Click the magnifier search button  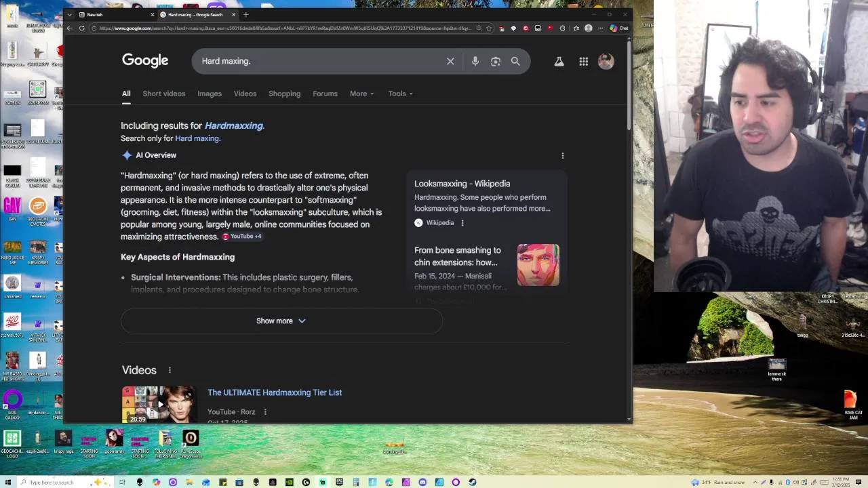(x=515, y=61)
